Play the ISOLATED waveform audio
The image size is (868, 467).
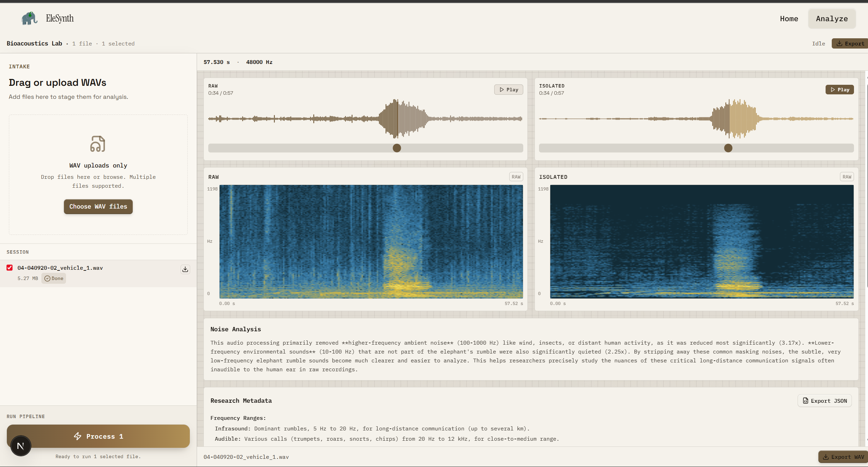pos(840,90)
